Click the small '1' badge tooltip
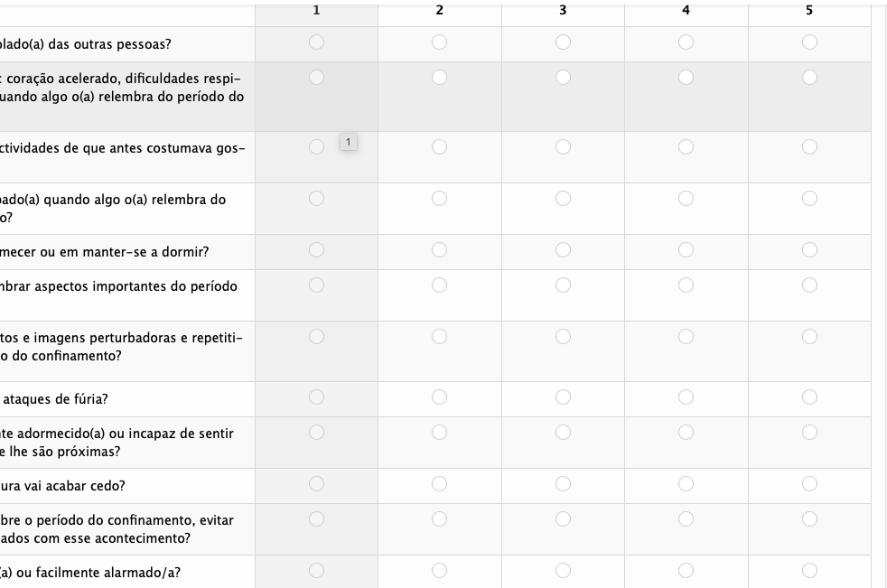 point(349,142)
